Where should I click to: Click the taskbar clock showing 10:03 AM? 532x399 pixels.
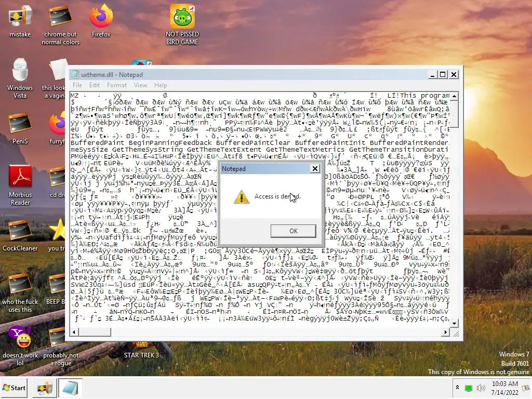pyautogui.click(x=504, y=388)
